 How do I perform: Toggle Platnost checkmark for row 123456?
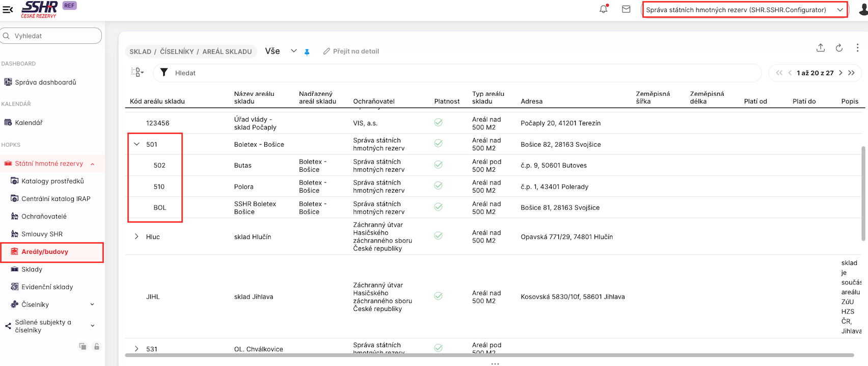coord(438,122)
